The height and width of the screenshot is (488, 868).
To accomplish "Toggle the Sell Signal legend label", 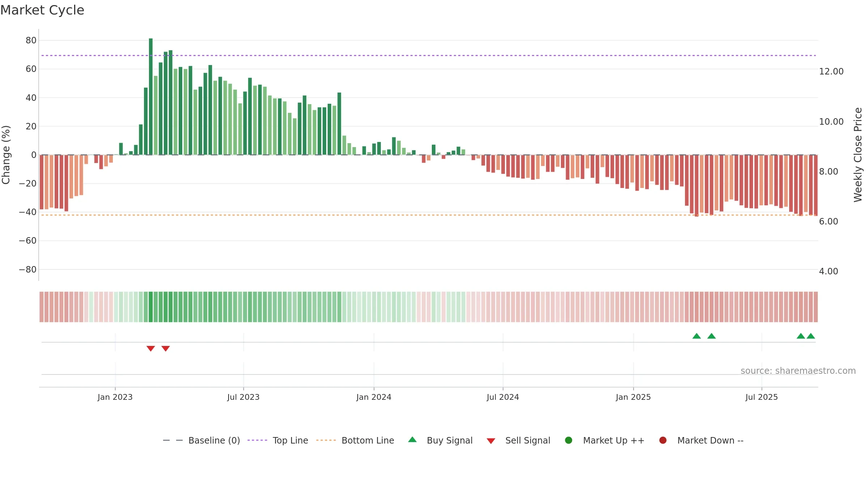I will point(528,440).
